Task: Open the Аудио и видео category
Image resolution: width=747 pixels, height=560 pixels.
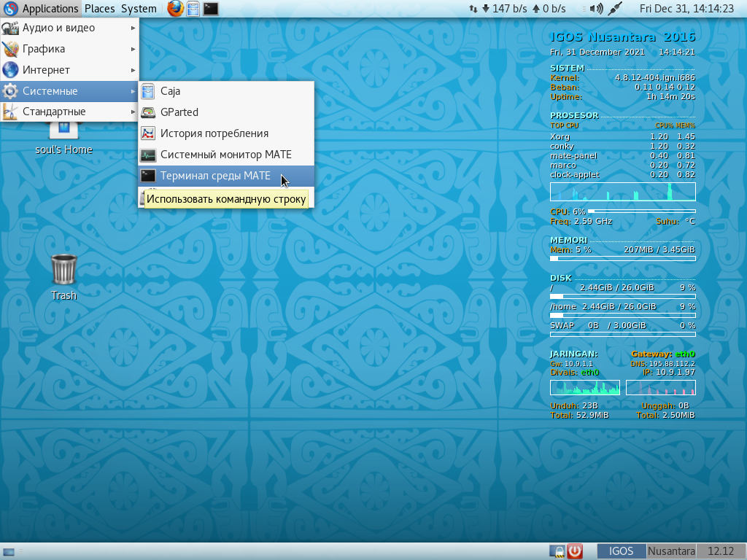Action: pyautogui.click(x=69, y=28)
